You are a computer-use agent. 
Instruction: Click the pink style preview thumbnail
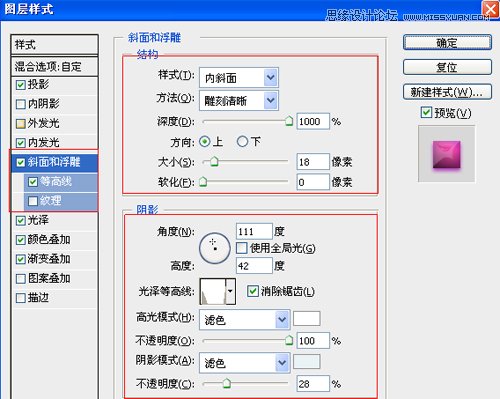click(447, 155)
